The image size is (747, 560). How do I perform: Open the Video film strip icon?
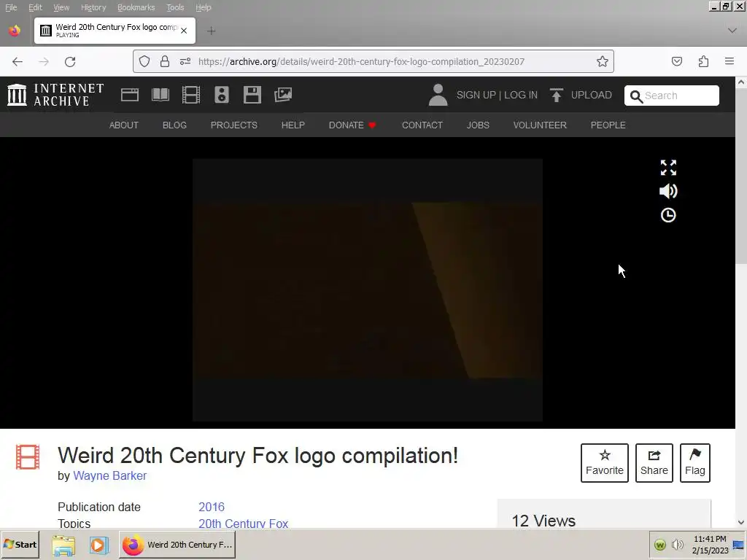191,95
